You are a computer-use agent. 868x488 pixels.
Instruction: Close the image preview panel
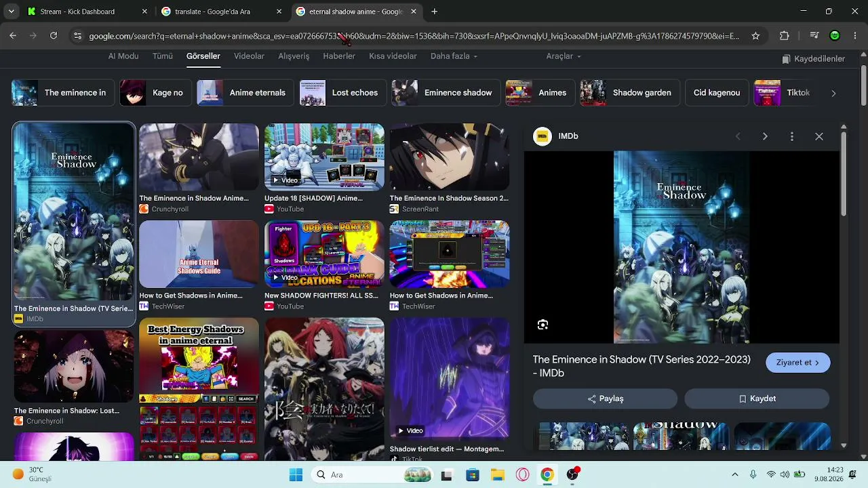pyautogui.click(x=819, y=136)
